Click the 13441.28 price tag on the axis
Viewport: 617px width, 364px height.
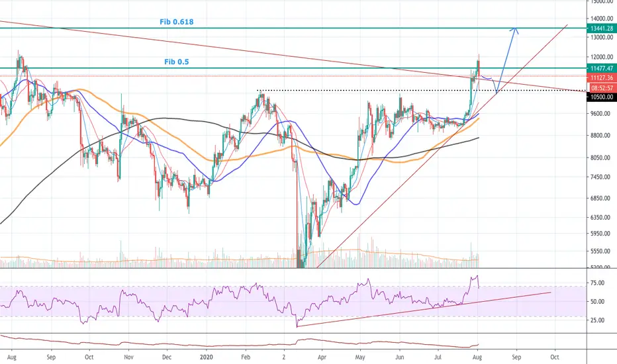(x=602, y=28)
